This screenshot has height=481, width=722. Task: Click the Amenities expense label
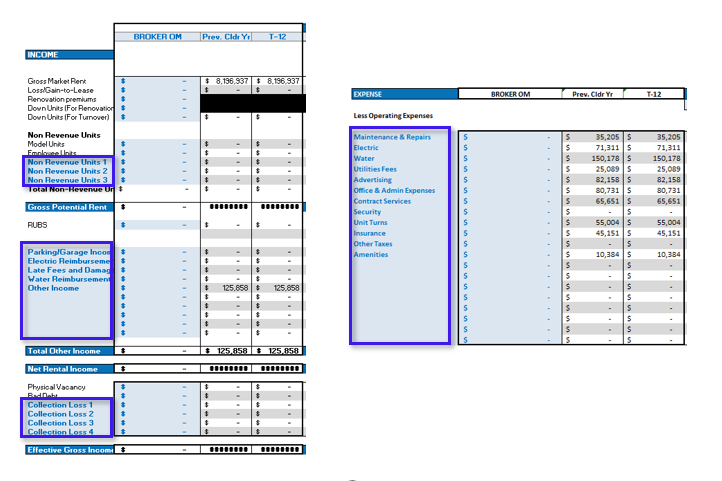pos(371,255)
